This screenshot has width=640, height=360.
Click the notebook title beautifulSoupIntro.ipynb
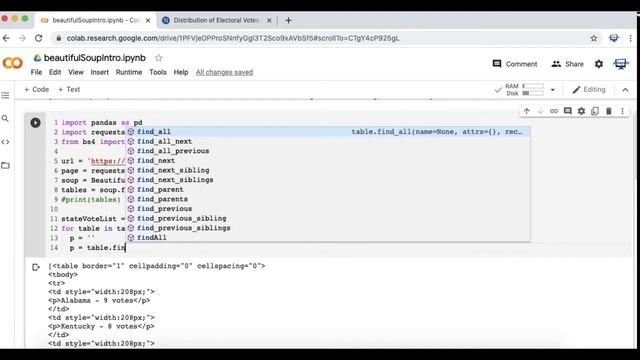click(x=95, y=58)
